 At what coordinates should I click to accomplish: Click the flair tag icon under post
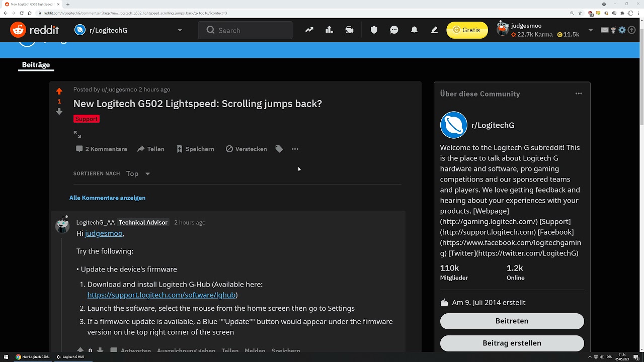pyautogui.click(x=279, y=149)
